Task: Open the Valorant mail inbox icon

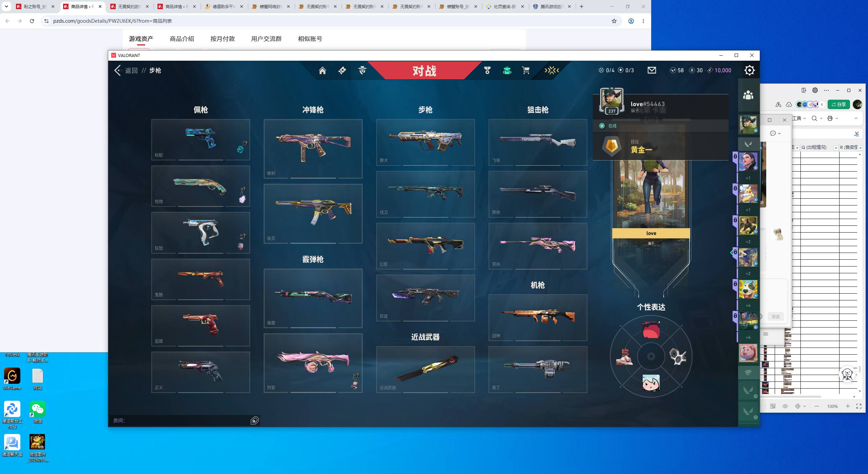Action: coord(652,70)
